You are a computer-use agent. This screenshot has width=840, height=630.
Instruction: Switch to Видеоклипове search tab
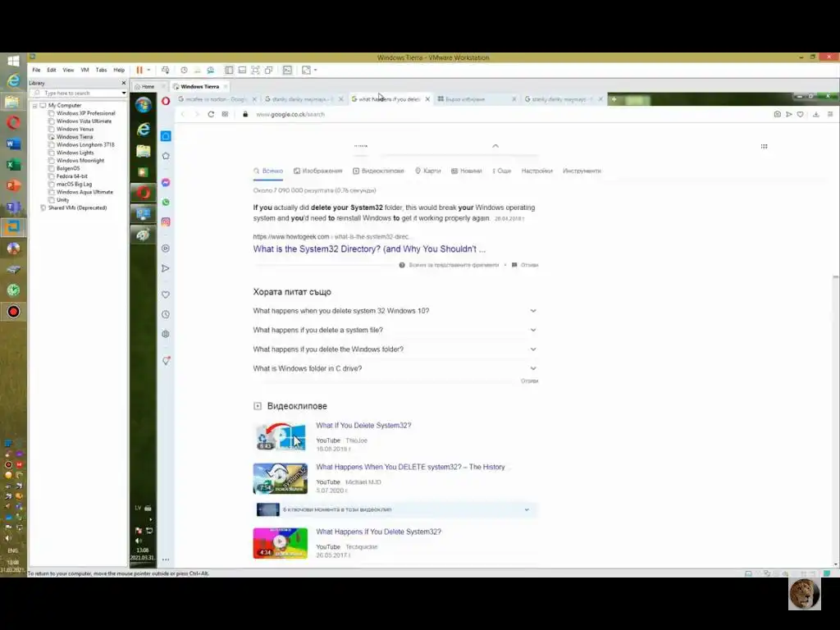[x=378, y=171]
